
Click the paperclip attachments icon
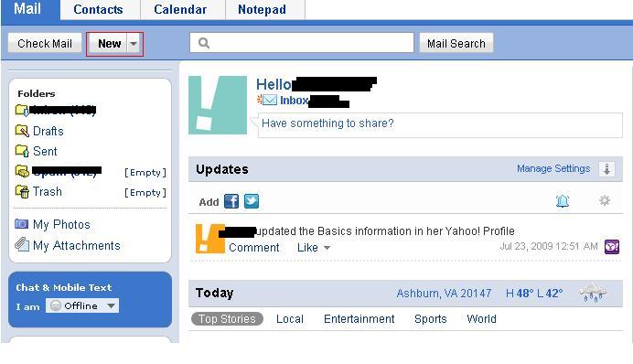click(x=22, y=244)
